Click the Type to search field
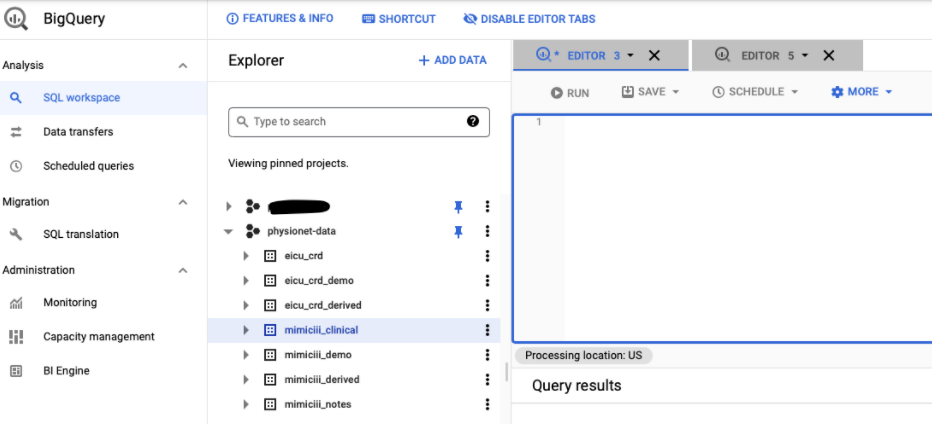The height and width of the screenshot is (424, 932). point(359,122)
